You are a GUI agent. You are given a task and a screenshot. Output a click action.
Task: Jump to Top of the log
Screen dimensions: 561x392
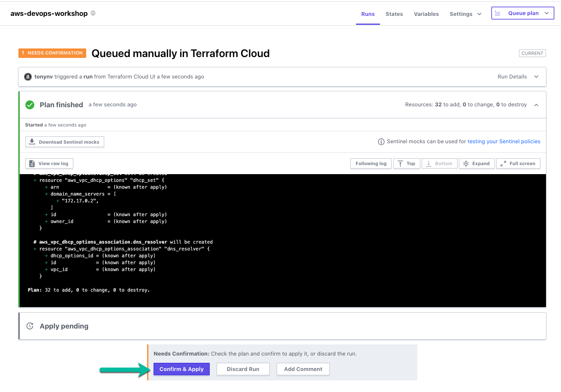407,163
